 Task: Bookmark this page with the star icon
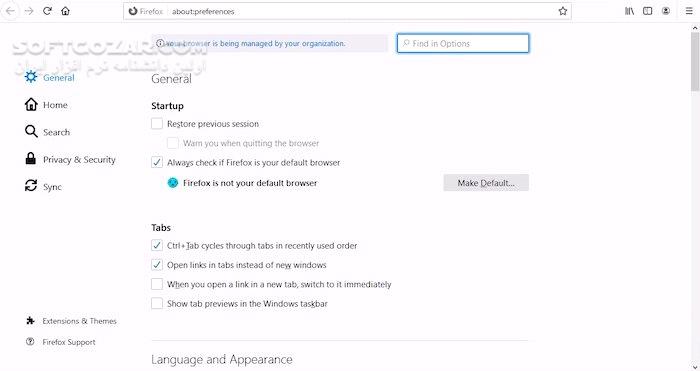562,11
